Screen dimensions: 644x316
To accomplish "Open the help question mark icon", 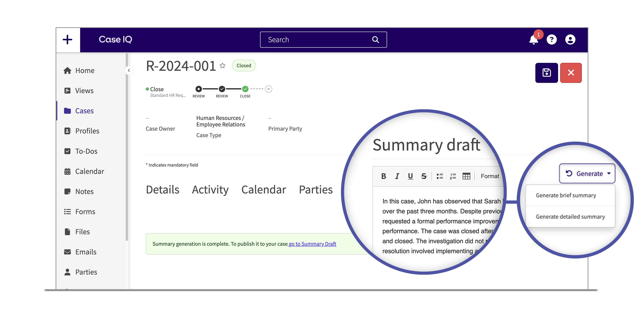I will pyautogui.click(x=551, y=40).
